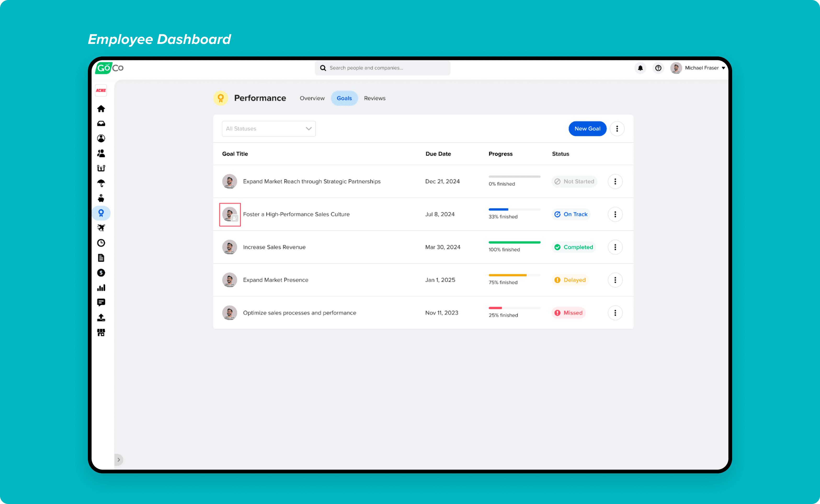The image size is (820, 504).
Task: Click the notifications bell icon
Action: [x=640, y=68]
